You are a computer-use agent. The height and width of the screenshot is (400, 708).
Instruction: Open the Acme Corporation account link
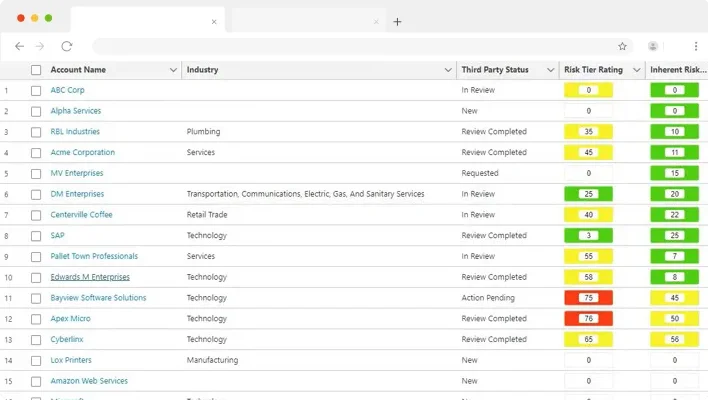tap(83, 153)
